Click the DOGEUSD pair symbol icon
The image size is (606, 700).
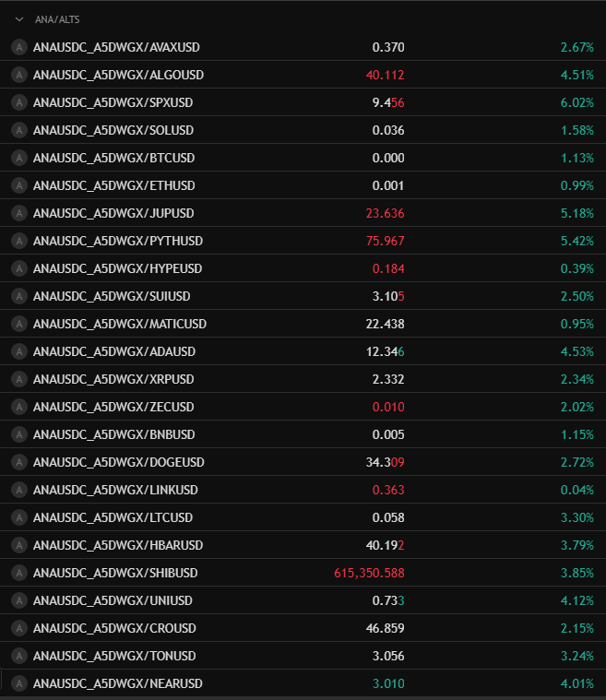tap(18, 462)
